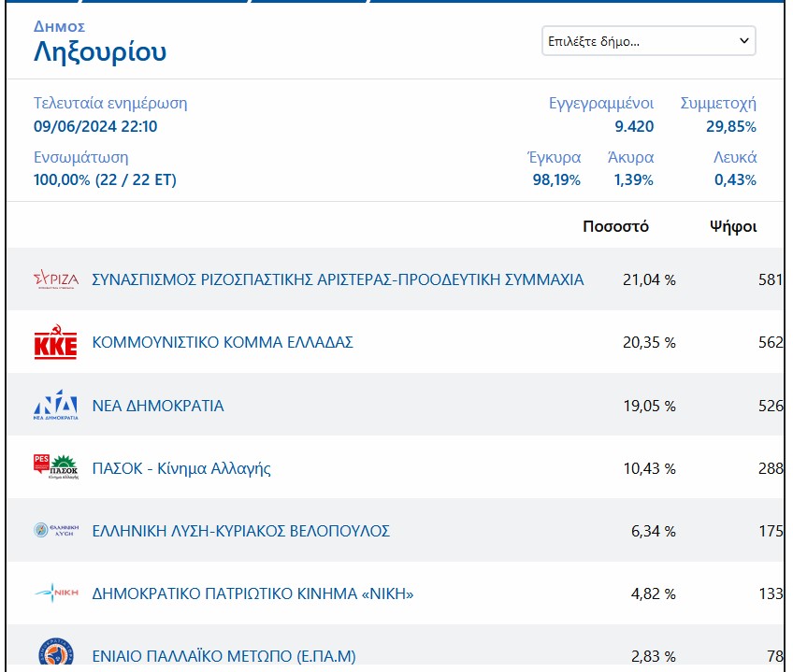Image resolution: width=793 pixels, height=672 pixels.
Task: Click Νέα Δημοκρατία's vote count '526'
Action: pos(771,406)
